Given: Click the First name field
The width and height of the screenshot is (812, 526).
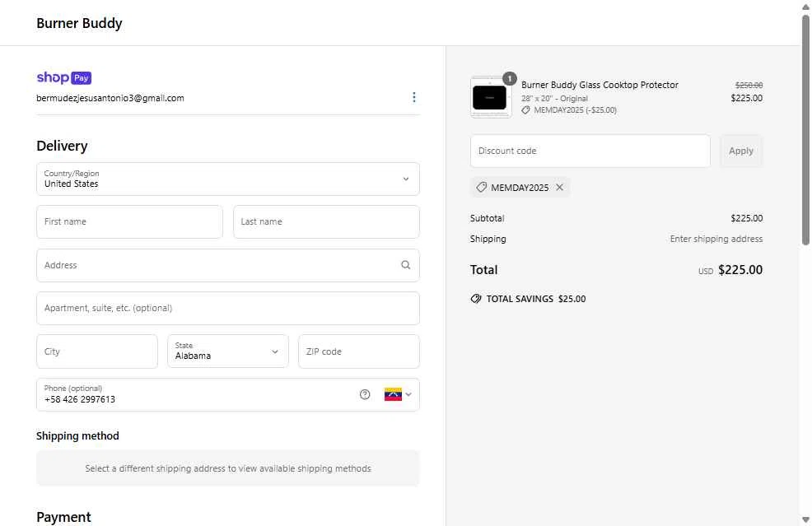Looking at the screenshot, I should click(129, 221).
